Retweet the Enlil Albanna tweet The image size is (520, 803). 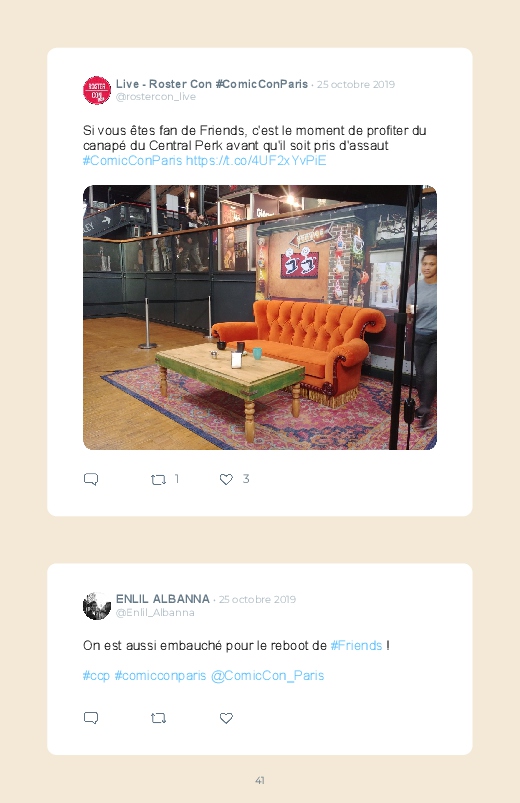(158, 719)
